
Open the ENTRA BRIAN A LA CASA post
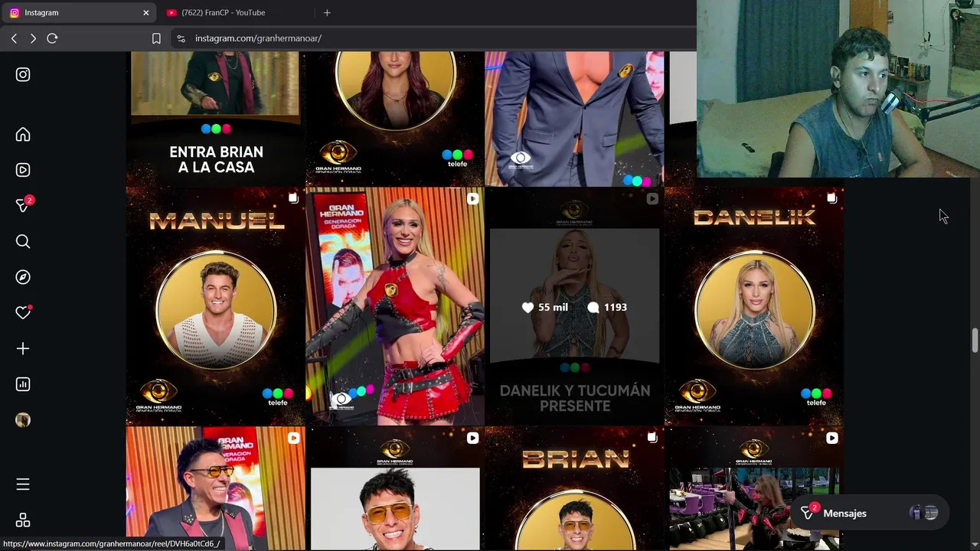pos(215,119)
